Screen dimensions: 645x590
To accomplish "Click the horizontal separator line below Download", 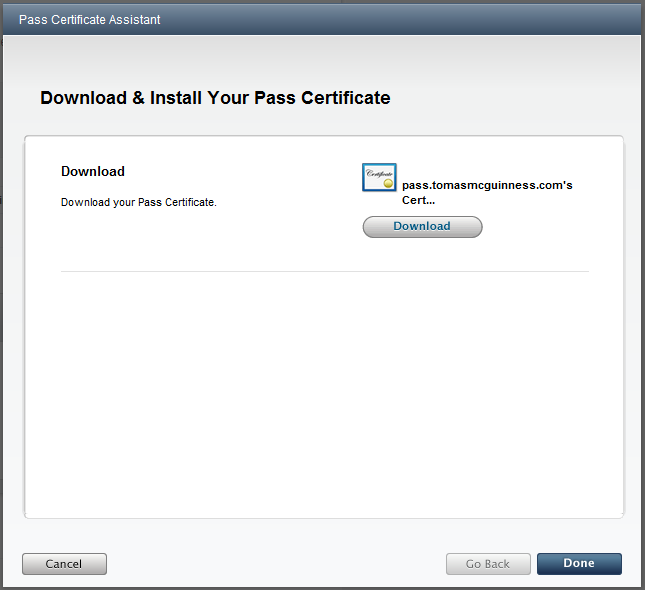I will (x=325, y=271).
